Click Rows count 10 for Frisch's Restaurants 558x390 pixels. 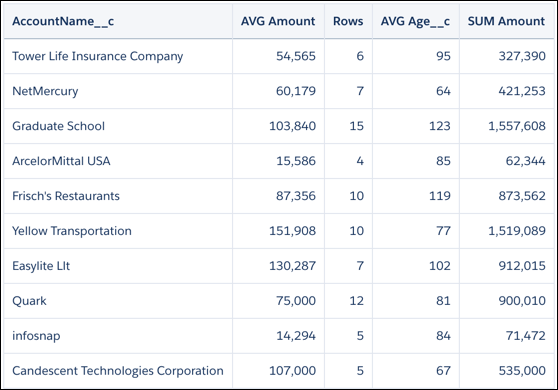tap(357, 196)
